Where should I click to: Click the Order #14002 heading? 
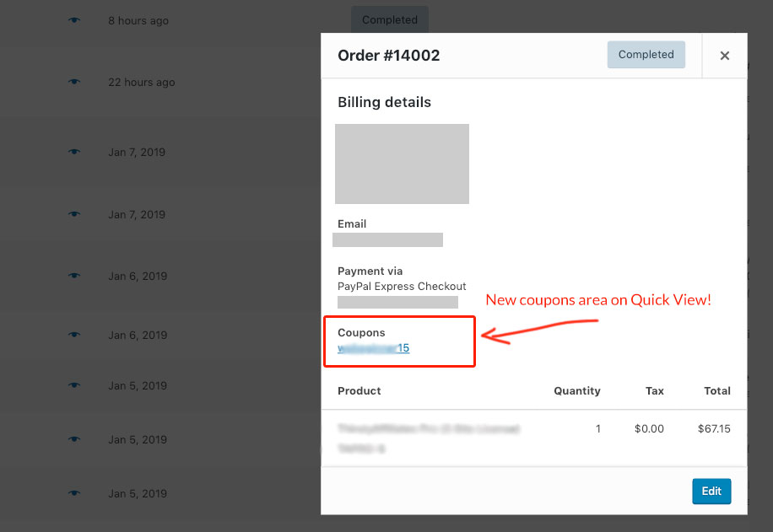pos(388,56)
